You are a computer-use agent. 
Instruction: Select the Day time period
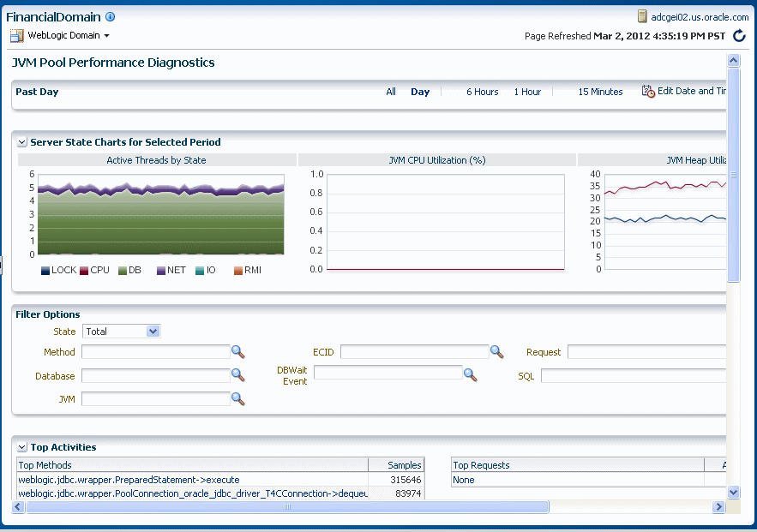[x=420, y=92]
